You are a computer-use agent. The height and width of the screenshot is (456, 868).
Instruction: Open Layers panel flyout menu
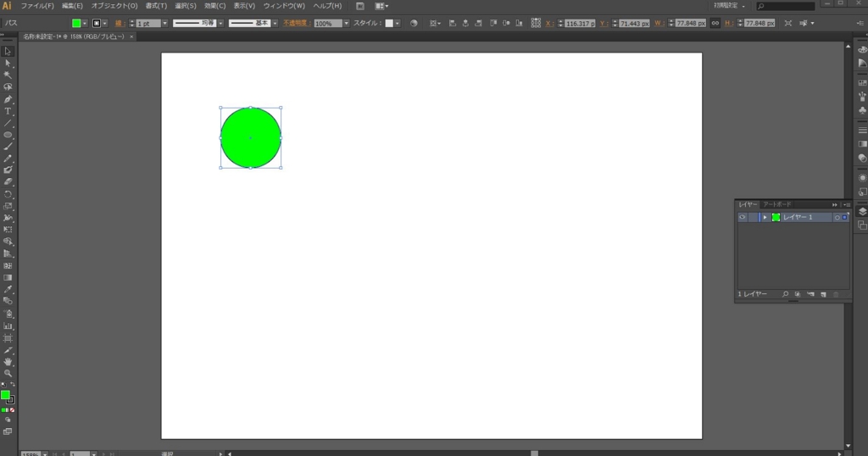click(x=847, y=205)
